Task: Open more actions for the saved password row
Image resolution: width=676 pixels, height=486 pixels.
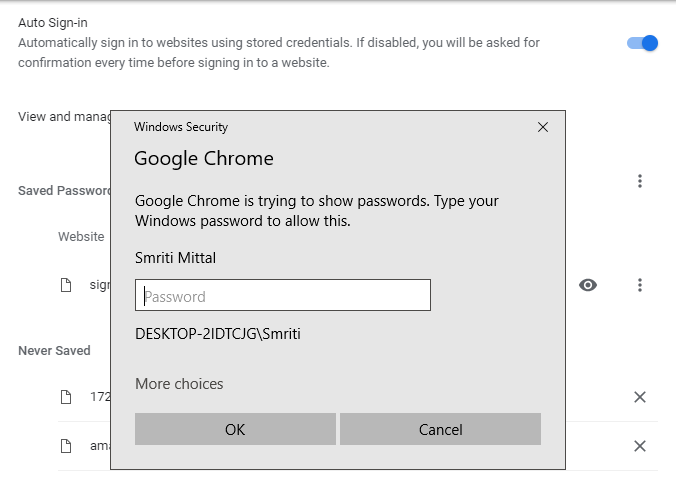Action: 640,285
